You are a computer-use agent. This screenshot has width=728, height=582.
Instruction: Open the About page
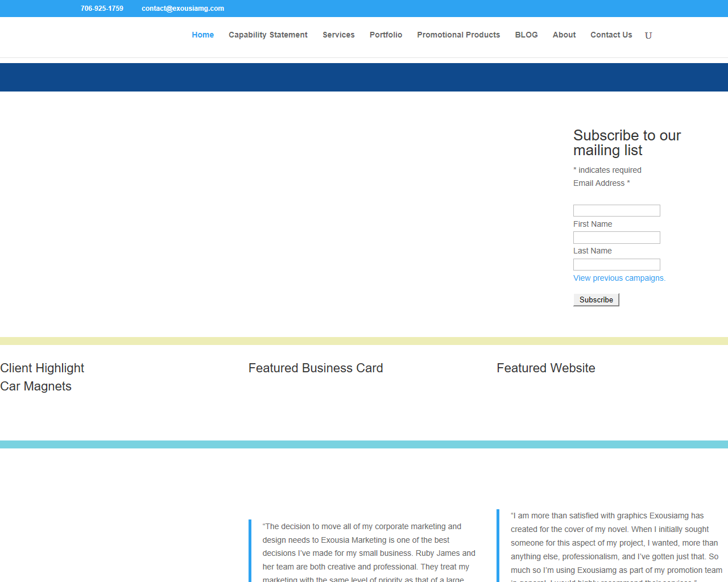[x=564, y=35]
